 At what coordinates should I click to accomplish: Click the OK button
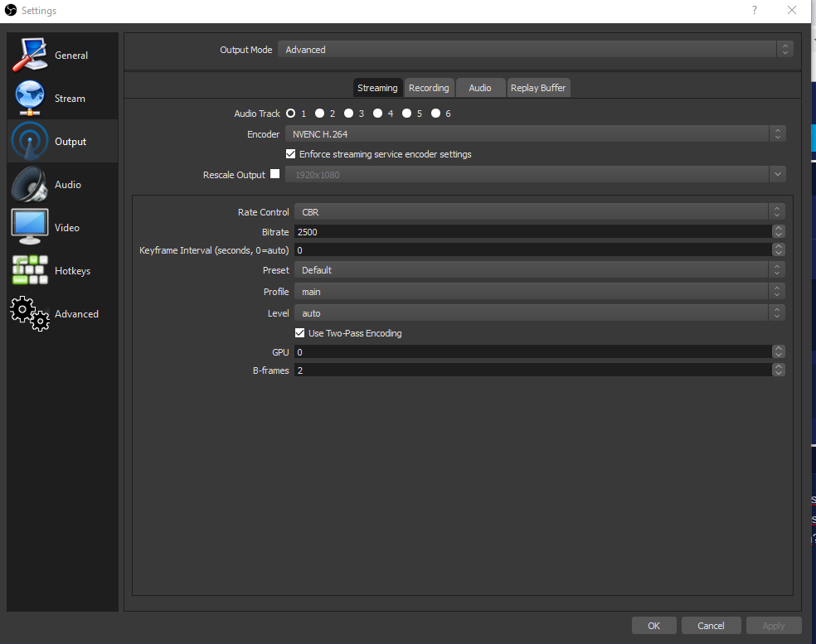[x=653, y=625]
